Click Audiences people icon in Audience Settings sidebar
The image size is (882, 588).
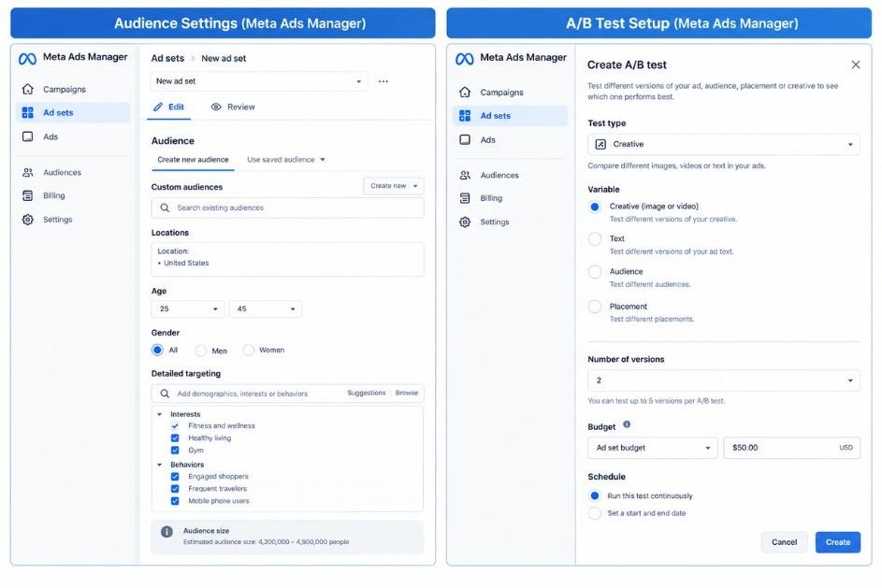[27, 173]
